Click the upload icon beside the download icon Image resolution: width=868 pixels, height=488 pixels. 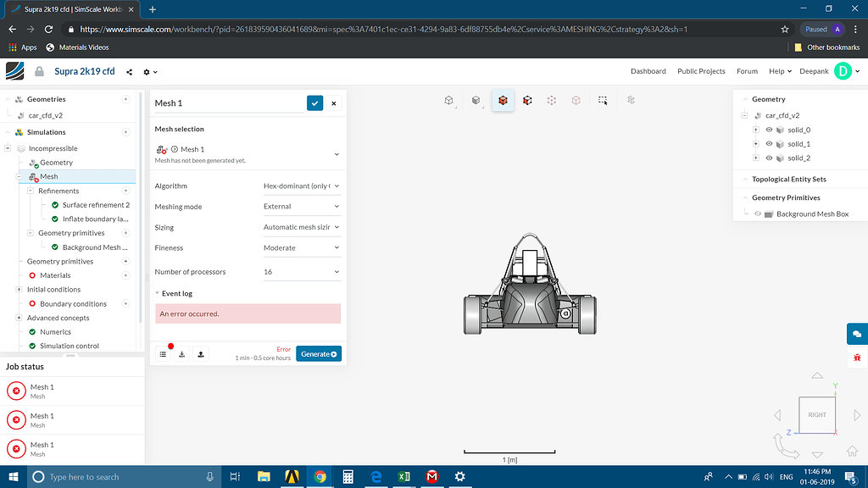coord(201,353)
